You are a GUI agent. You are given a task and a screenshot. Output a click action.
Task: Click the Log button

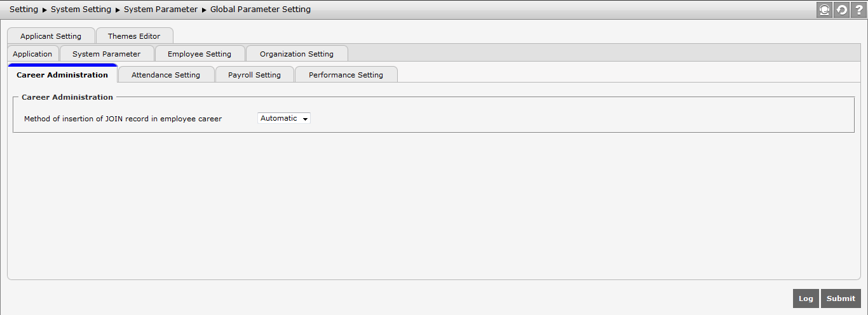(806, 298)
